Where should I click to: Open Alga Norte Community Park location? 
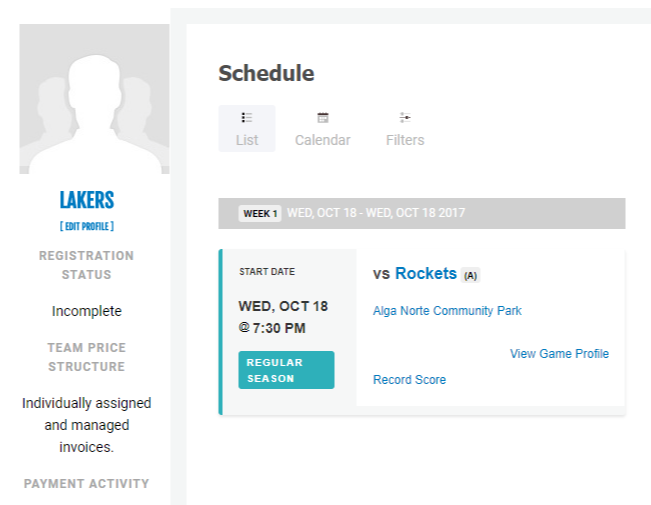tap(447, 311)
